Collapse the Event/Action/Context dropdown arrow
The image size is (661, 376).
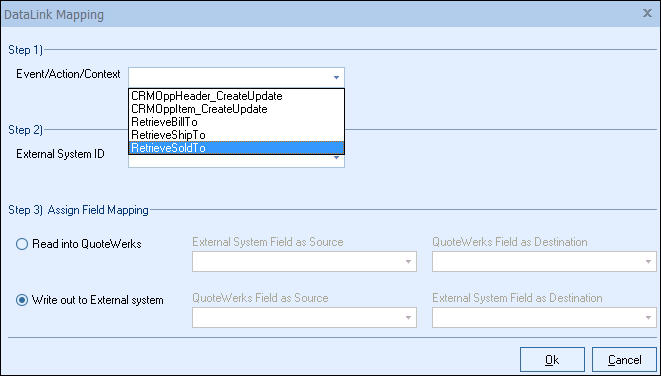[x=336, y=78]
